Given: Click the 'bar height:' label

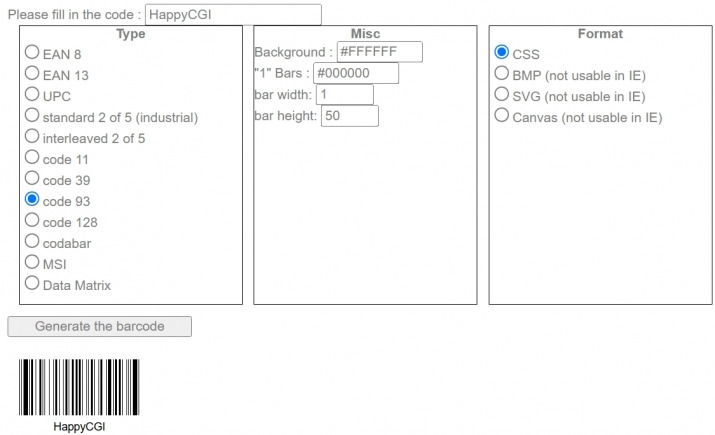Looking at the screenshot, I should pyautogui.click(x=286, y=116).
